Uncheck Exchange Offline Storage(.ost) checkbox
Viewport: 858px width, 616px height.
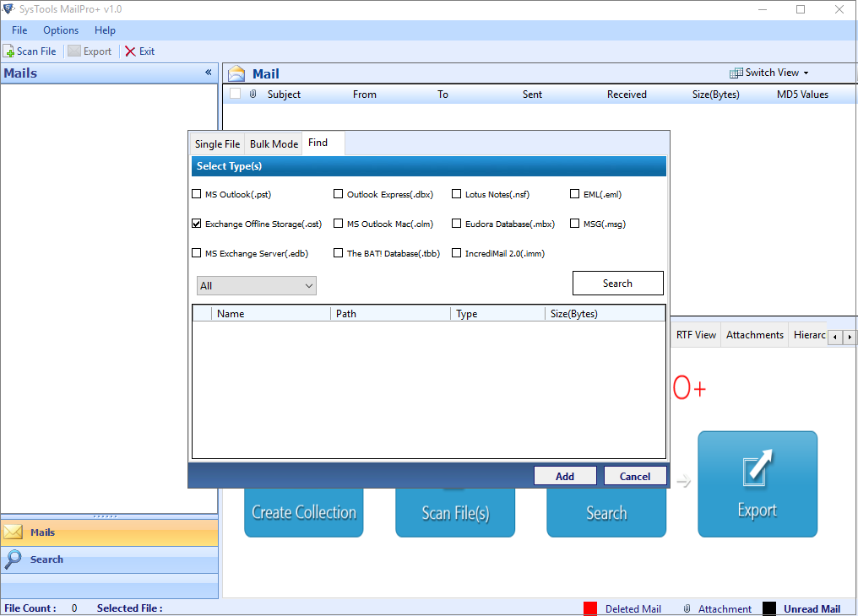pyautogui.click(x=197, y=224)
